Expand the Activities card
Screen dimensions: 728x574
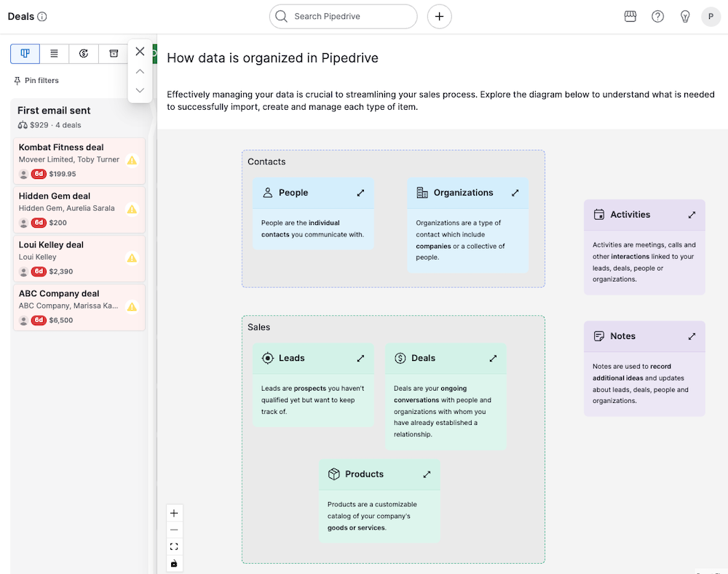[x=692, y=215]
